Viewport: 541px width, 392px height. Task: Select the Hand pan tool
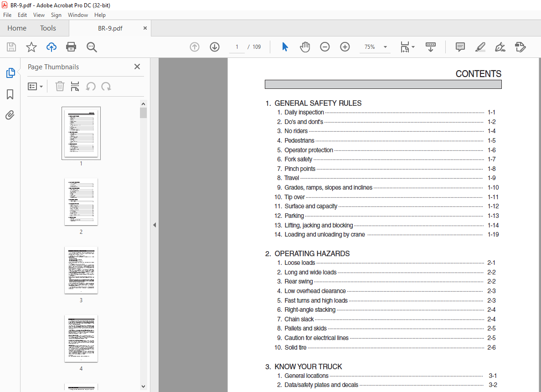(305, 47)
